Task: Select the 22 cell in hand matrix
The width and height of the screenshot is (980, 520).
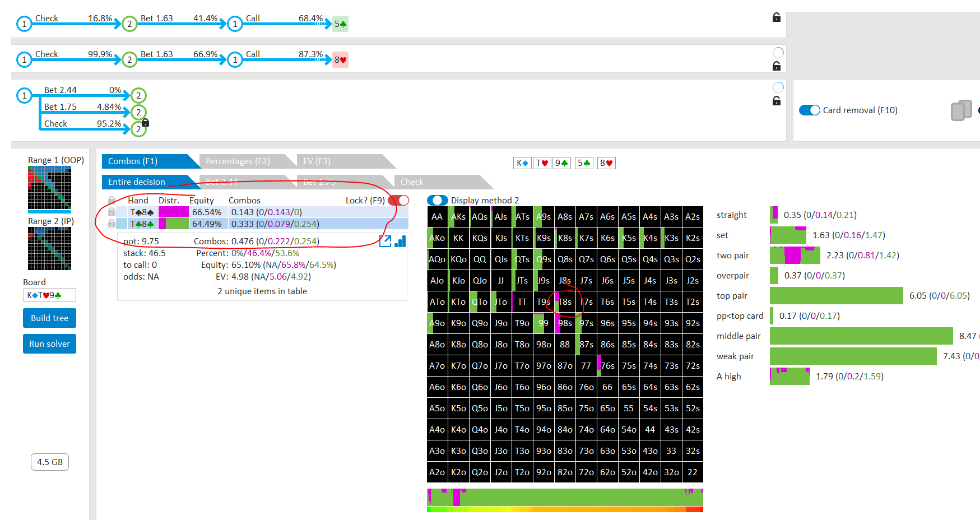Action: (693, 472)
